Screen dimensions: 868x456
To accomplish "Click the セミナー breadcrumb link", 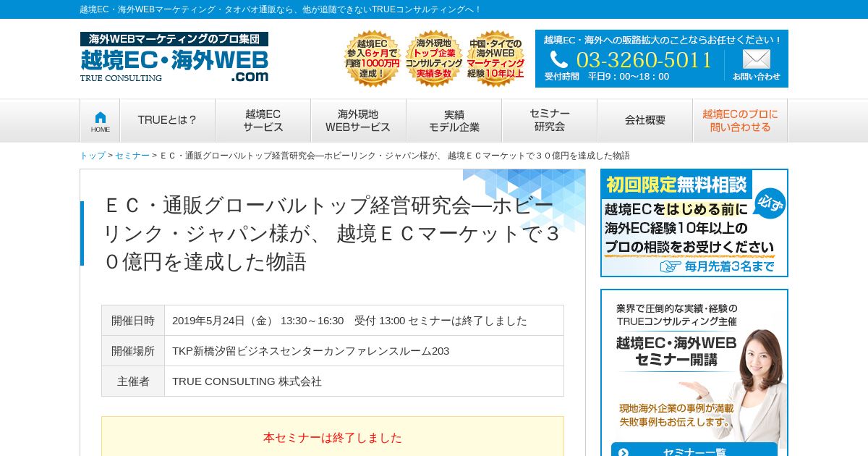I will (x=132, y=156).
